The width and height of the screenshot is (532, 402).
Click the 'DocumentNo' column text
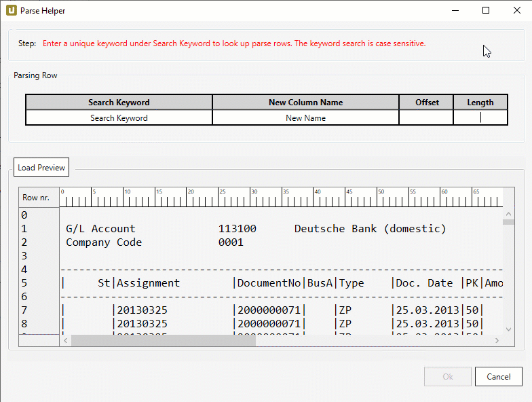point(269,282)
